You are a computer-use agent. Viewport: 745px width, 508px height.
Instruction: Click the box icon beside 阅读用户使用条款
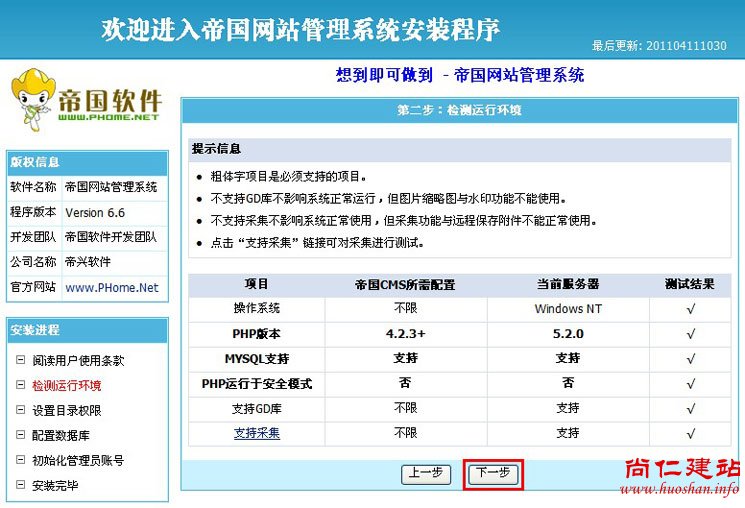tap(21, 361)
